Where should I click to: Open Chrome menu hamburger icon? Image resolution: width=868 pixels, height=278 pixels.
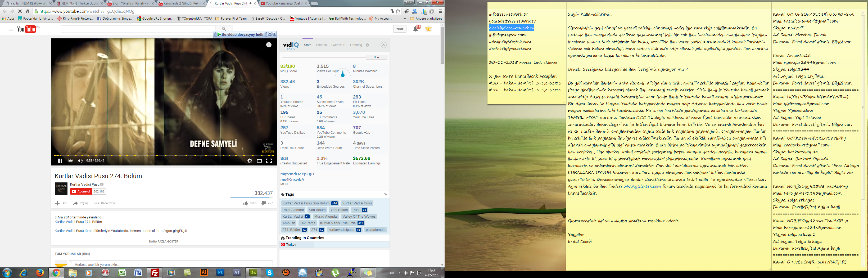pos(440,11)
